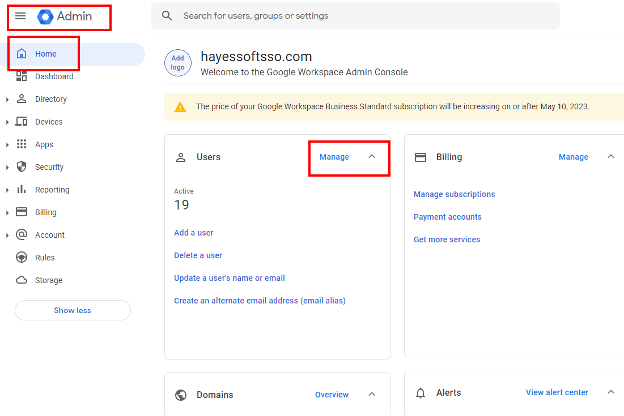This screenshot has height=416, width=624.
Task: Click the Rules steering wheel icon
Action: point(21,257)
